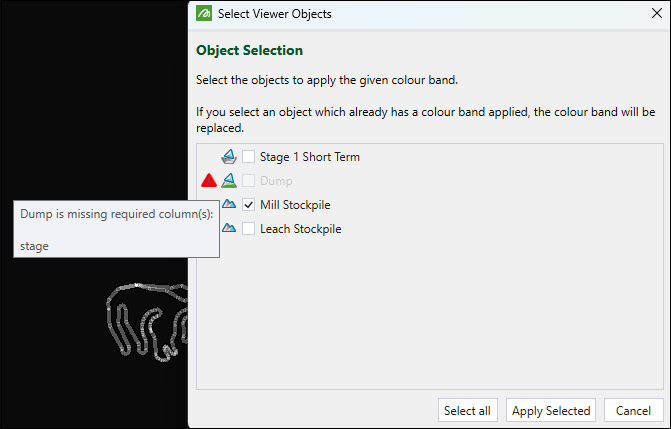Click the disabled Dump checkbox

(249, 181)
